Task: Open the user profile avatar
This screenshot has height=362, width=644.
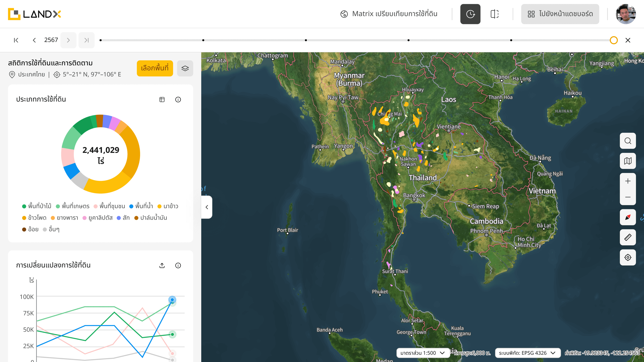Action: [x=626, y=14]
